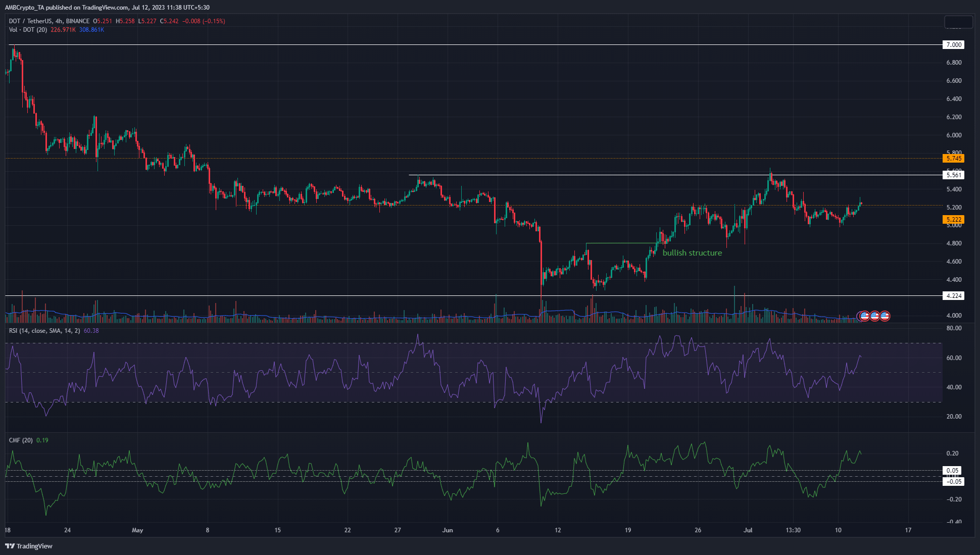
Task: Click the 'Jul' date on time axis
Action: [748, 530]
